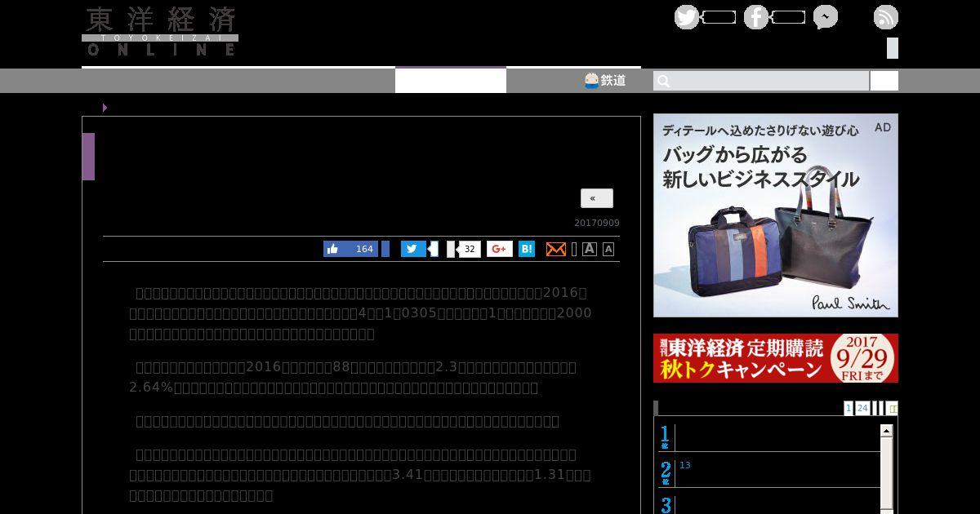Bookmark the article with Hatena B! button
This screenshot has width=980, height=514.
click(527, 249)
